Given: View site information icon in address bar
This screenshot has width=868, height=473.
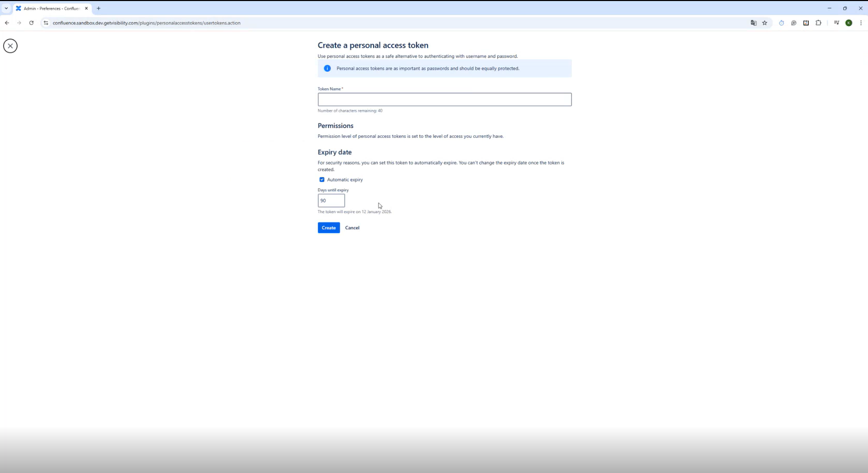Looking at the screenshot, I should pyautogui.click(x=46, y=23).
